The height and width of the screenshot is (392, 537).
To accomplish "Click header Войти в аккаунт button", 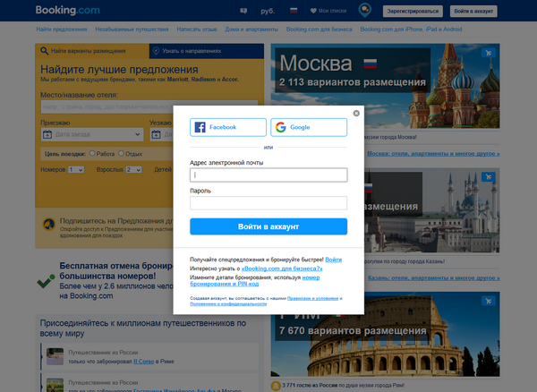I will pyautogui.click(x=473, y=12).
